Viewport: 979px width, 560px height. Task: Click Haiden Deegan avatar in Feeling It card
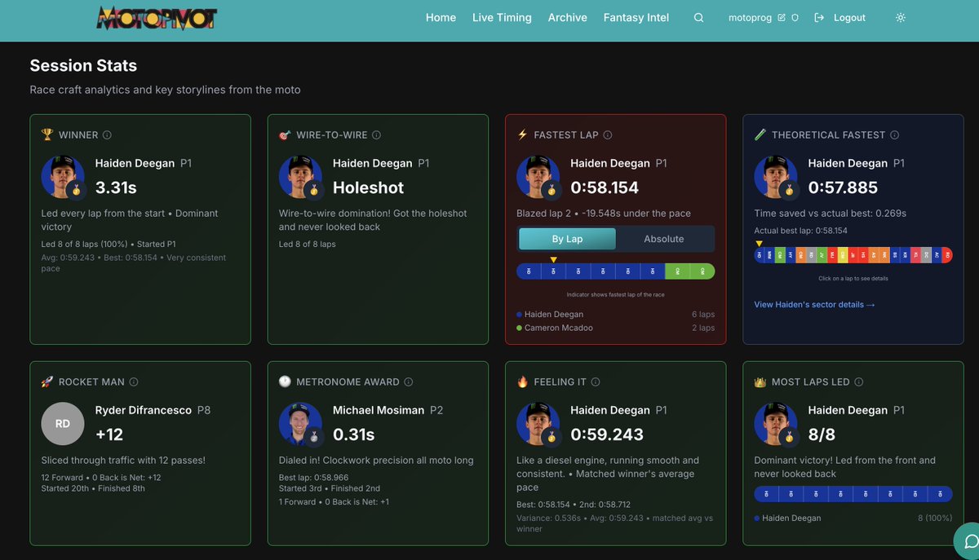pos(538,424)
